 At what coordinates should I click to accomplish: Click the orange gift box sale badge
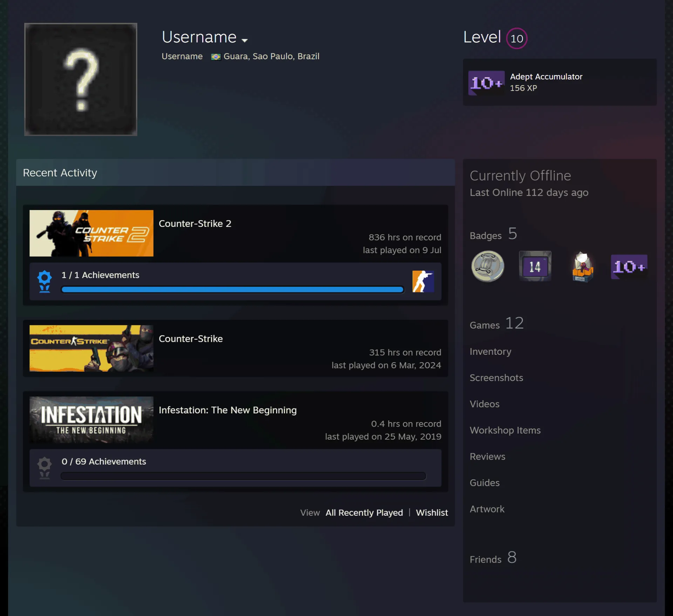pos(583,267)
